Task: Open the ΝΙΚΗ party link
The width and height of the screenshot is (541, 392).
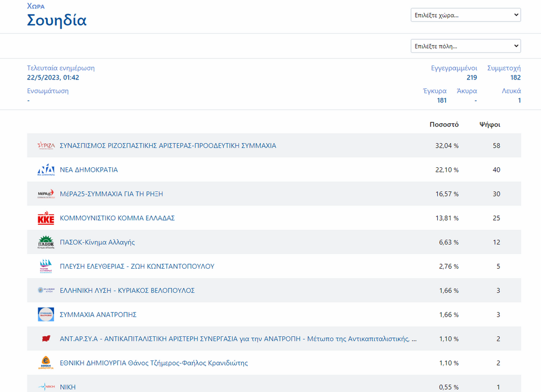Action: coord(68,387)
